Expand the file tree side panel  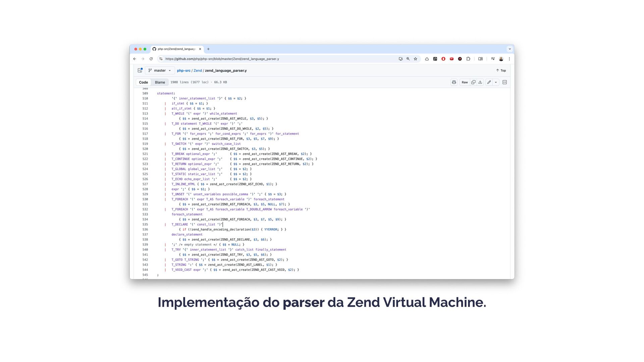[140, 70]
